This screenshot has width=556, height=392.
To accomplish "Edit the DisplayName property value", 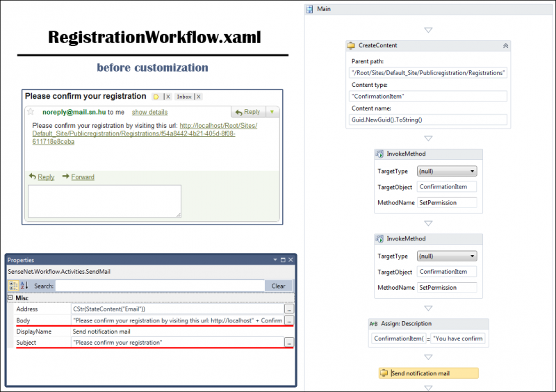I will coord(182,332).
